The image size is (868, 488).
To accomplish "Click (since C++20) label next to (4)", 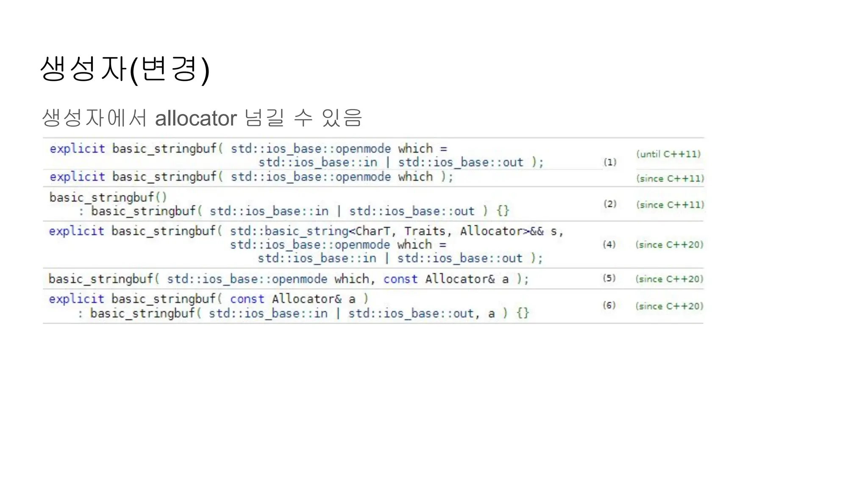I will coord(669,244).
